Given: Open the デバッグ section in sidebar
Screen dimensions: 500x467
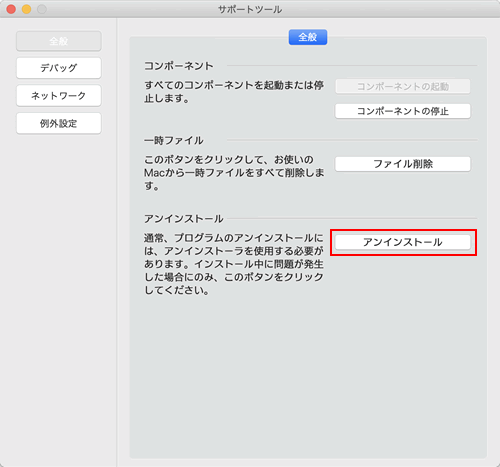Looking at the screenshot, I should 59,68.
